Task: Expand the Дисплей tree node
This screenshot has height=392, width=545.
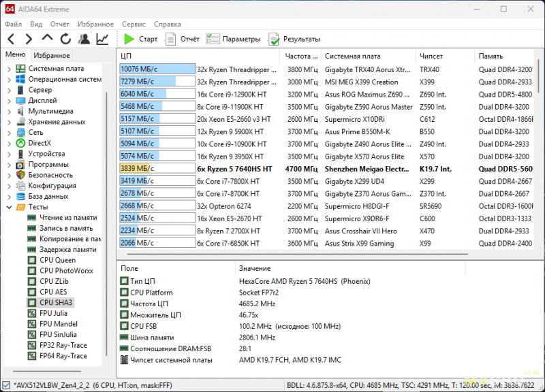Action: [9, 101]
